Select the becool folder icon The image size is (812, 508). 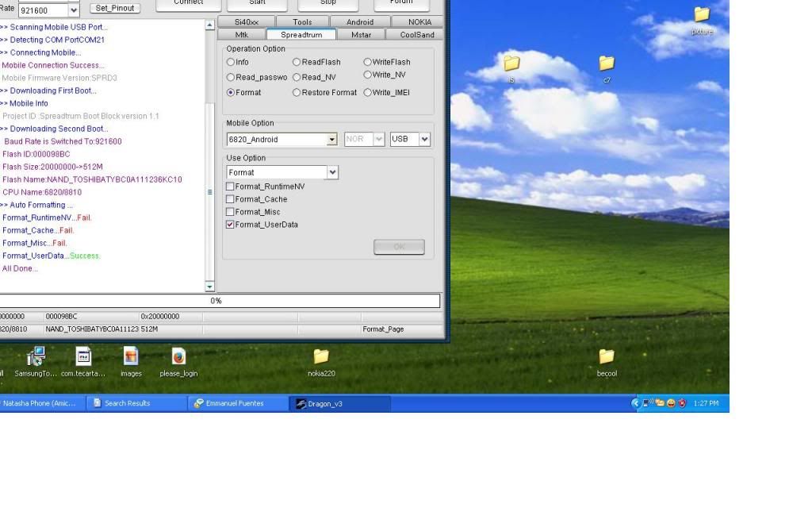pos(607,356)
